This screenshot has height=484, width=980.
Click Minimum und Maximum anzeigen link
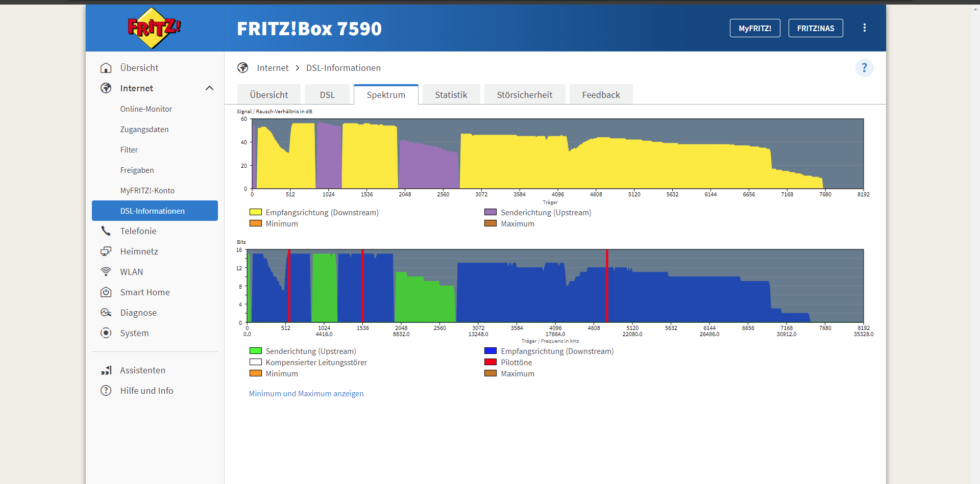(x=306, y=394)
